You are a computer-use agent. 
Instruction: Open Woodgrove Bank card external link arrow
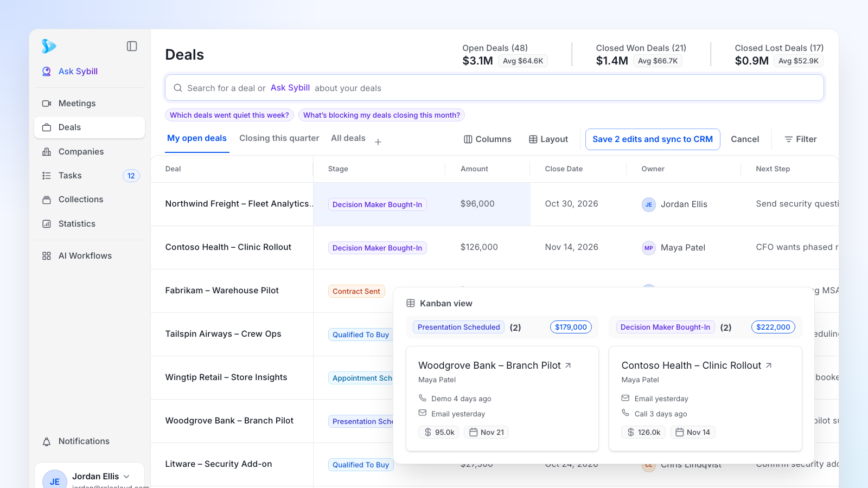[x=568, y=365]
